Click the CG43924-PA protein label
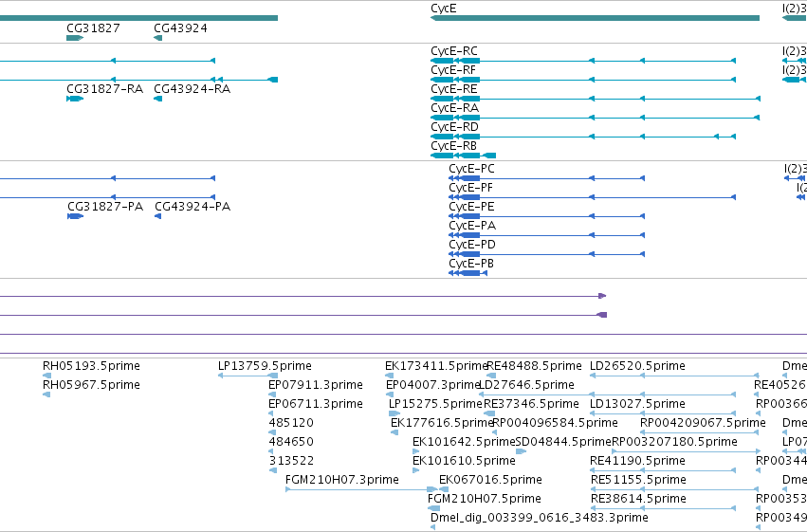 [193, 207]
